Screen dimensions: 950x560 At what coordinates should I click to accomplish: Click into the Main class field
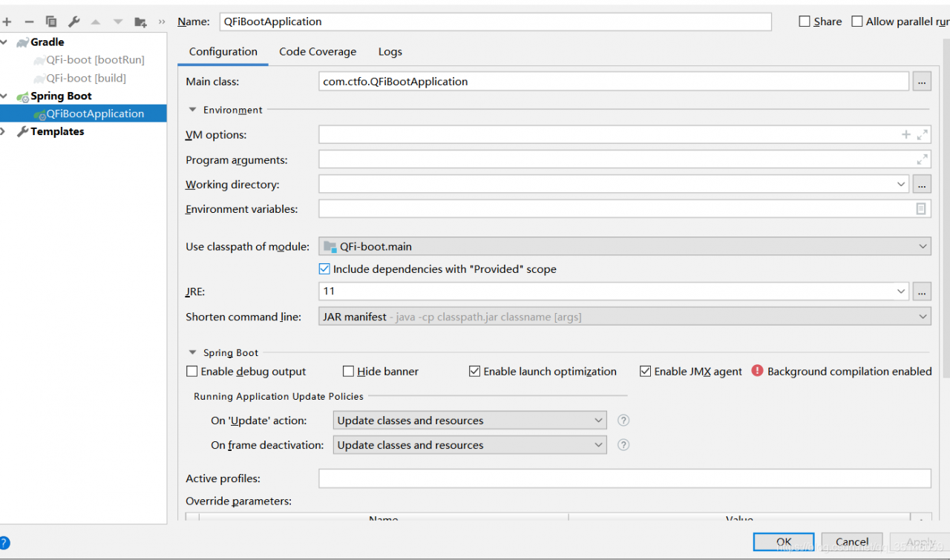tap(614, 82)
